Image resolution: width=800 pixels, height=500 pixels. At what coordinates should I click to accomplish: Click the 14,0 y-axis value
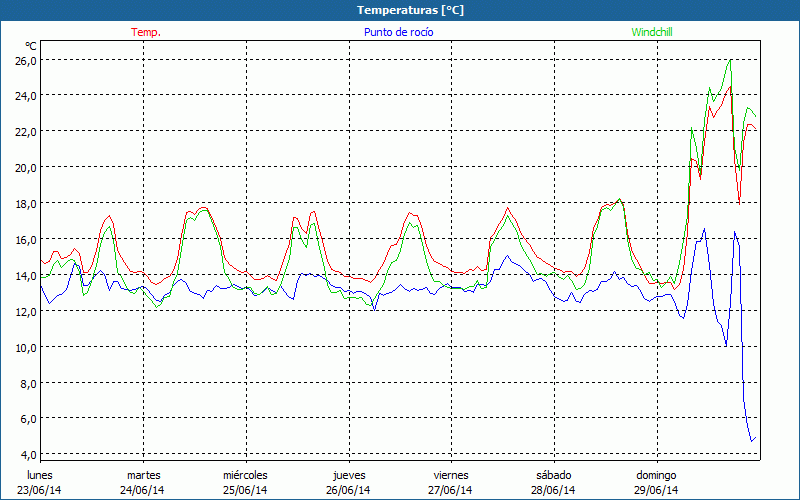(25, 275)
